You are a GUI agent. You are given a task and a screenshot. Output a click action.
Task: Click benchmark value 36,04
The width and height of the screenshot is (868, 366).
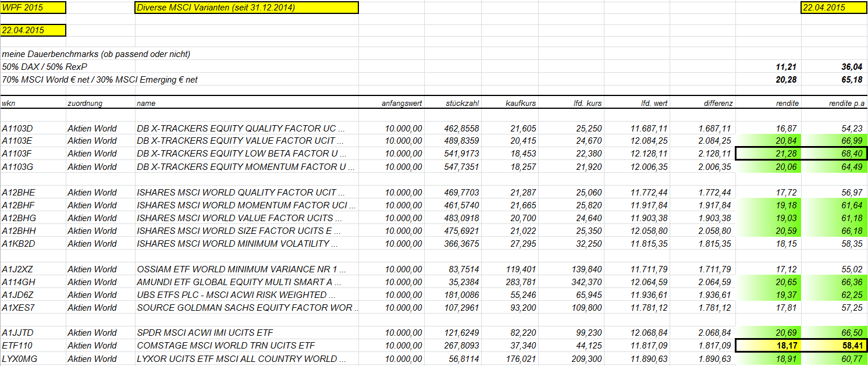coord(852,67)
